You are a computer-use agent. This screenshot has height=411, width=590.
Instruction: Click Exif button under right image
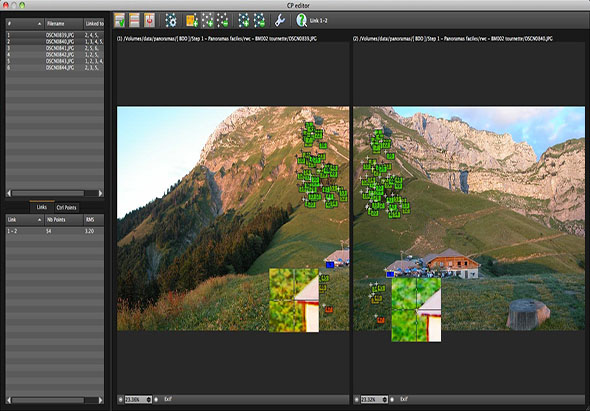click(404, 399)
